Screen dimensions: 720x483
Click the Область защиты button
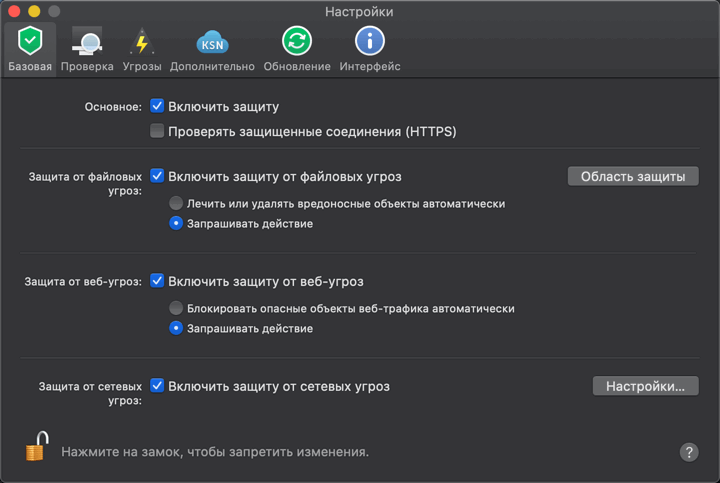click(633, 176)
